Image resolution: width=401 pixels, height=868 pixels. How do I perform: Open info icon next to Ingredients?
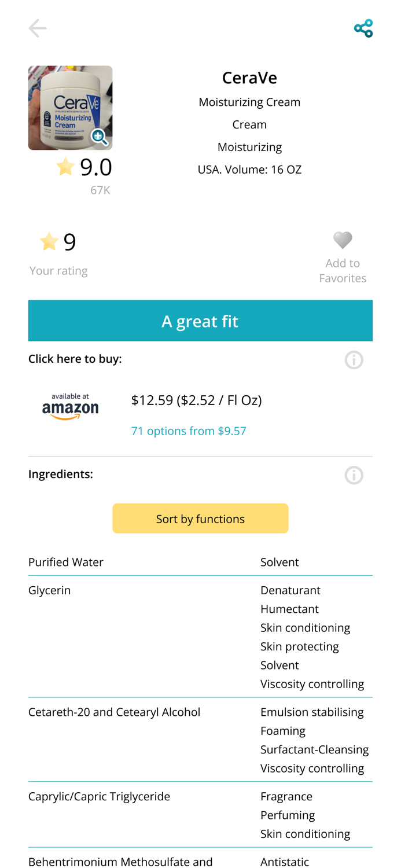point(354,475)
